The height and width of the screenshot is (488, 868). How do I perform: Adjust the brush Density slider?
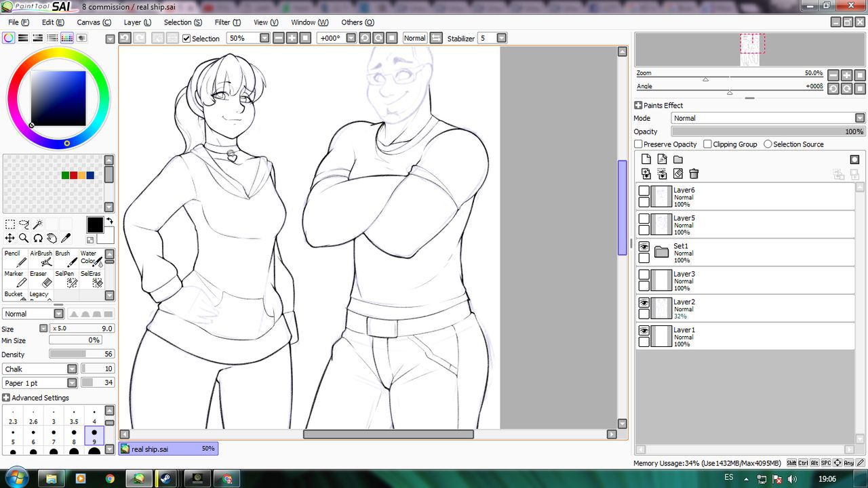point(81,354)
